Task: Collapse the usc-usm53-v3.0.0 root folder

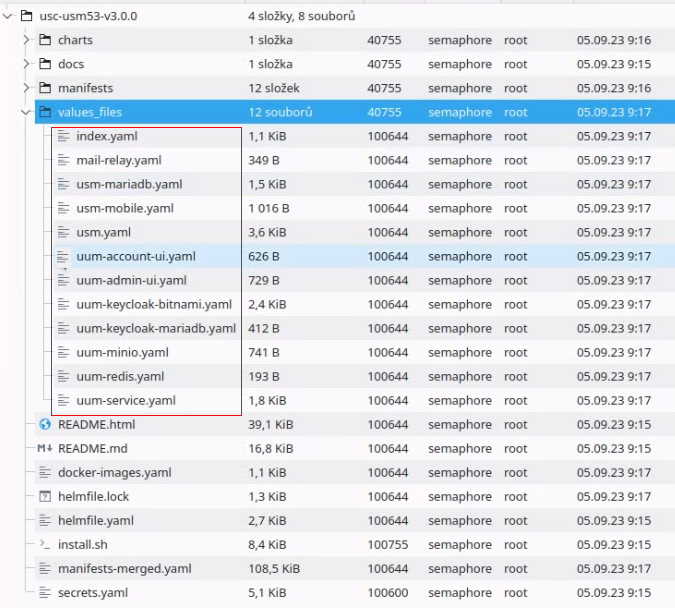Action: (8, 16)
